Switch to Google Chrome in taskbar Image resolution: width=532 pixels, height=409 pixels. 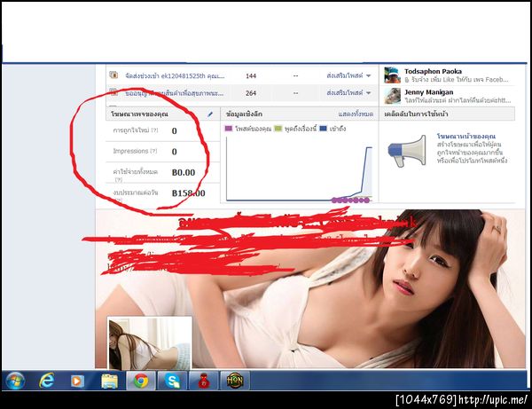point(141,381)
